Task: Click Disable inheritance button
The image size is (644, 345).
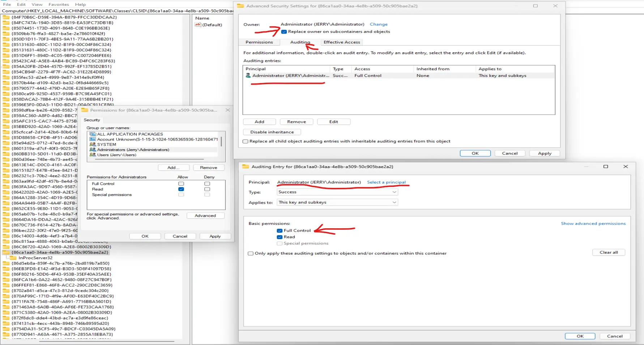Action: tap(272, 132)
